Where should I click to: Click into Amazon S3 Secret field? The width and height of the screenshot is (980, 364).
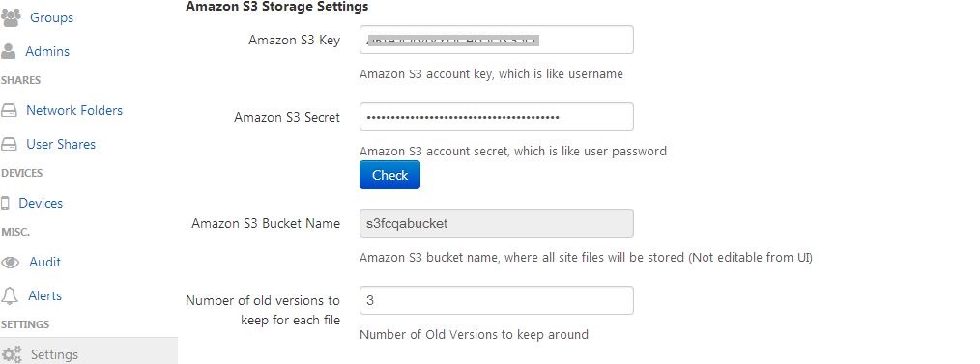pos(497,118)
